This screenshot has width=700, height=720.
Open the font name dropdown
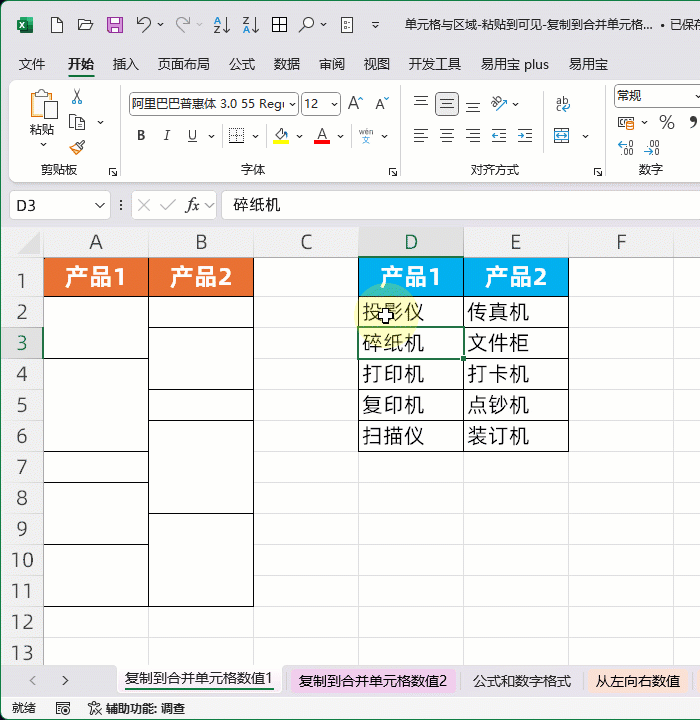tap(291, 104)
